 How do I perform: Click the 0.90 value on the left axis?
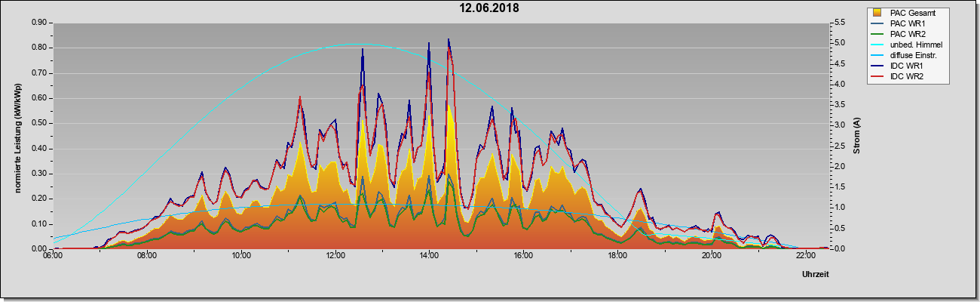point(39,23)
